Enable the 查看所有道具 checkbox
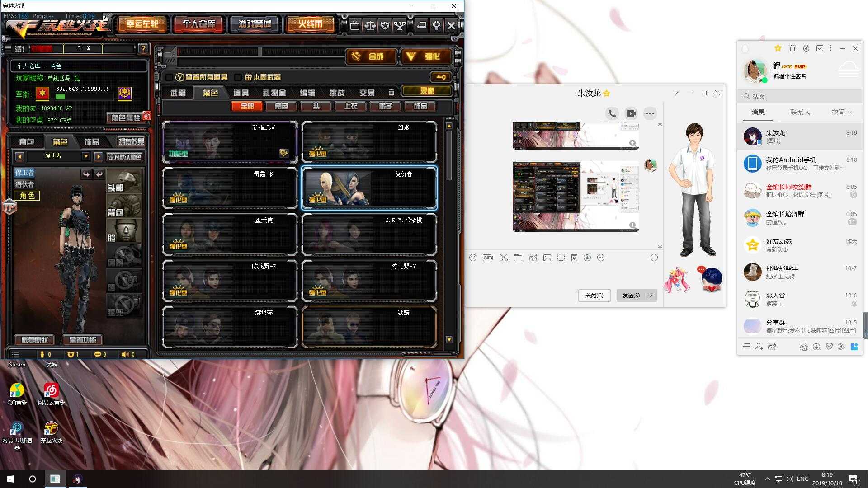Viewport: 868px width, 488px height. [170, 77]
